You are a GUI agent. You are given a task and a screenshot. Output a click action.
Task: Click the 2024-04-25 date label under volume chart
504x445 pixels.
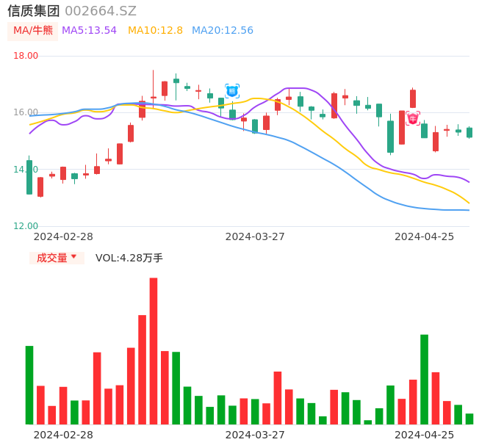pos(424,435)
